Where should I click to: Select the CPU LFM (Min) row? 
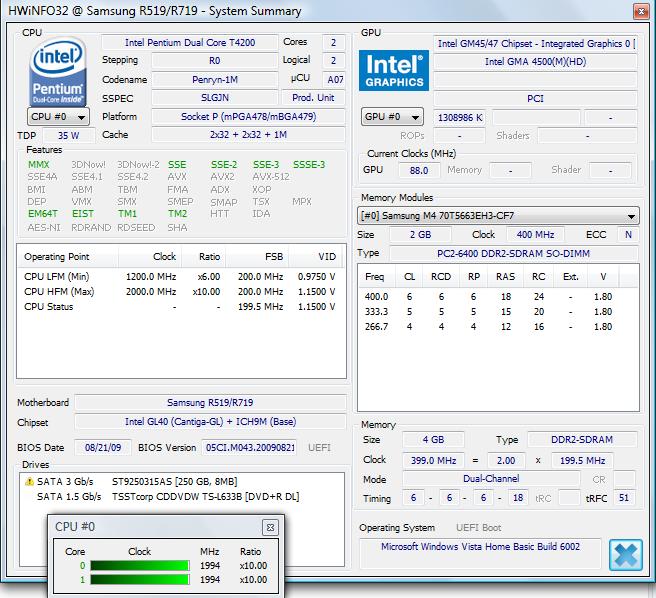pos(180,277)
